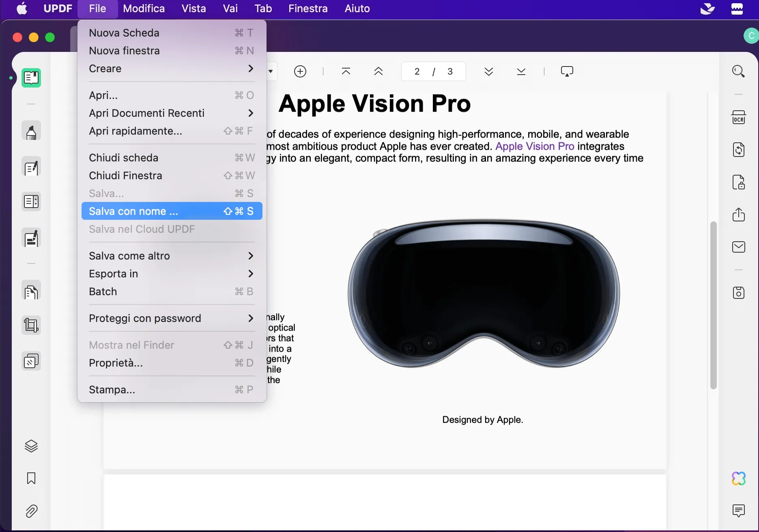759x532 pixels.
Task: Choose Nuova Scheda from File menu
Action: (172, 33)
